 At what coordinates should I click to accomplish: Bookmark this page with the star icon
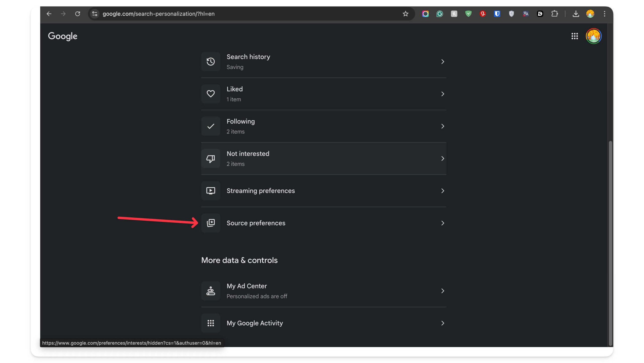coord(405,14)
